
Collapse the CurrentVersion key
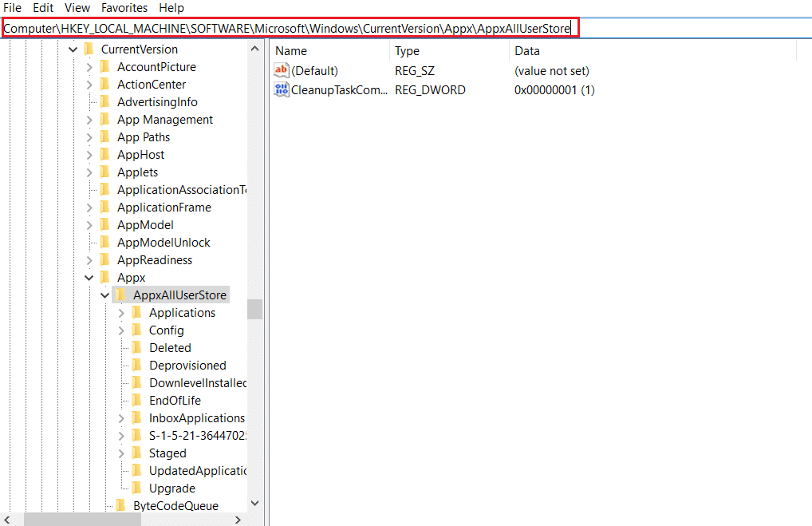click(x=73, y=49)
